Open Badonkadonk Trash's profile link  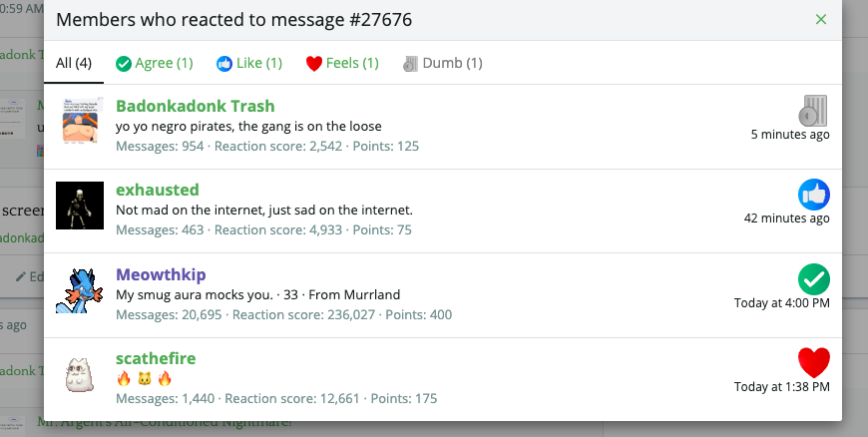(x=195, y=106)
